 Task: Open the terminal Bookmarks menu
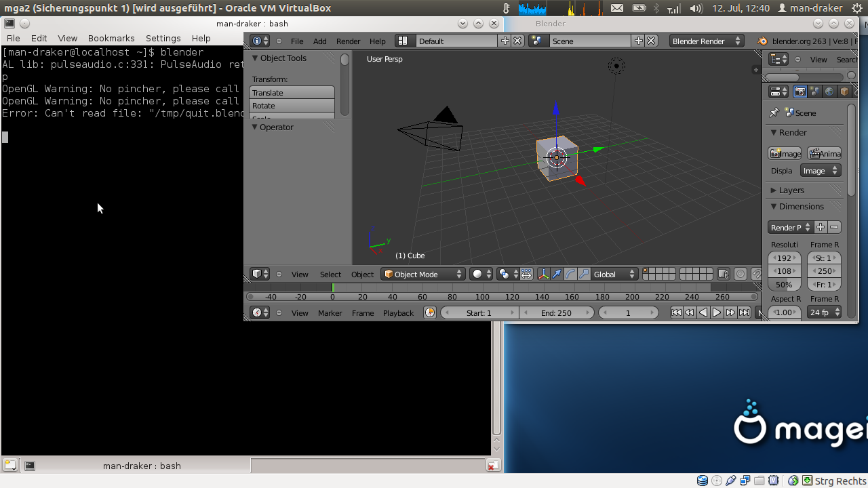(111, 38)
